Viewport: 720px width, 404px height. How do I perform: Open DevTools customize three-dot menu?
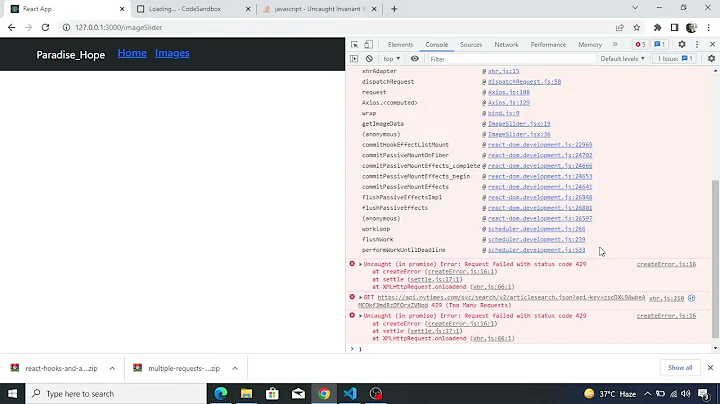[x=697, y=45]
